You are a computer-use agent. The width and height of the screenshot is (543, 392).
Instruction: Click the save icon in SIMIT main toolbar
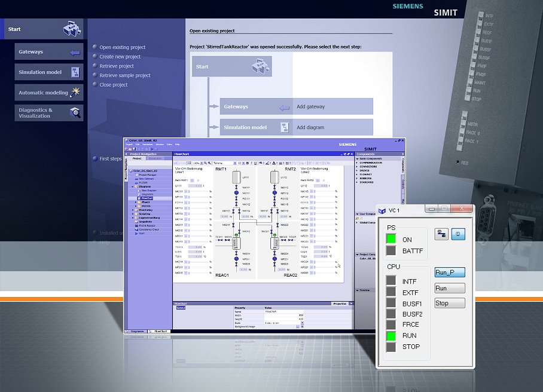(x=134, y=149)
